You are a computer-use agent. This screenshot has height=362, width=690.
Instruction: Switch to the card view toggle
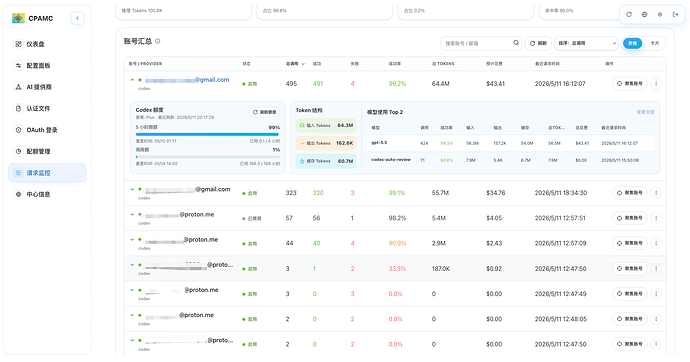click(x=654, y=43)
